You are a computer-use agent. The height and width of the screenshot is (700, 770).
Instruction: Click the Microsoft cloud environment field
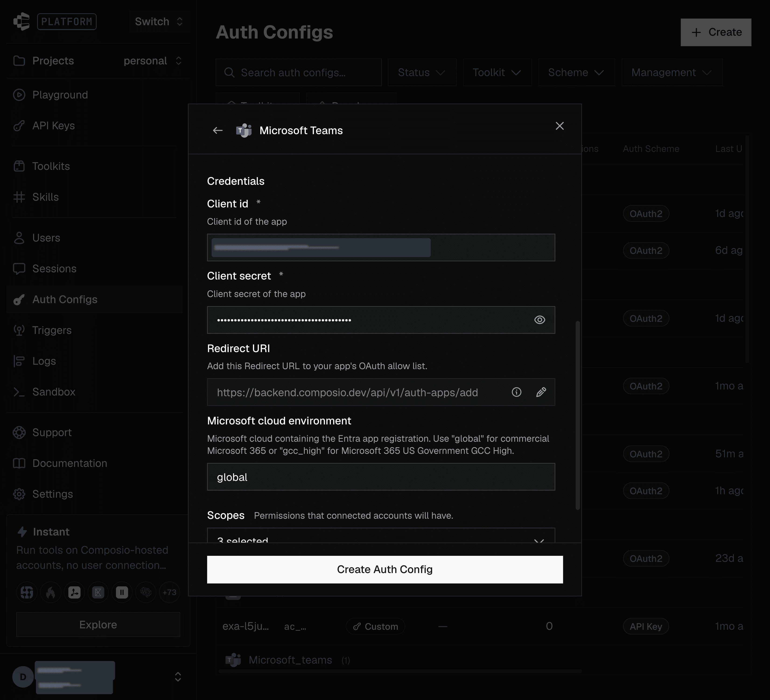(381, 477)
